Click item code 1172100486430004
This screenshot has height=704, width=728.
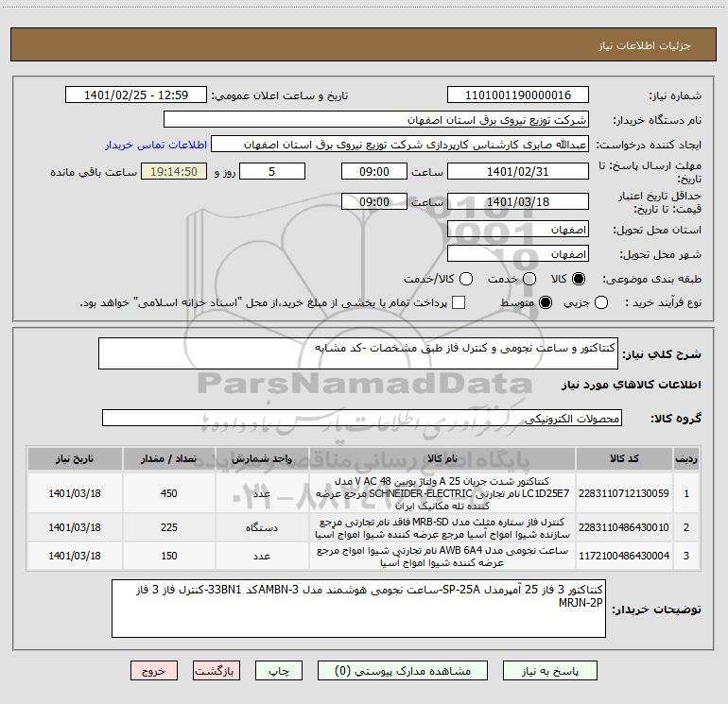(624, 556)
